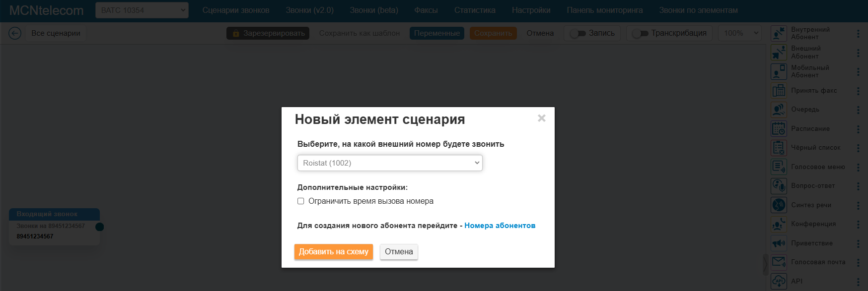Open Звонки (v2.0) menu

click(310, 10)
